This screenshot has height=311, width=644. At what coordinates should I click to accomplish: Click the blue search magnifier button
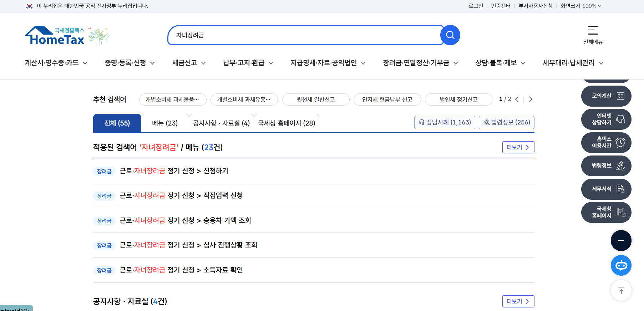(450, 35)
